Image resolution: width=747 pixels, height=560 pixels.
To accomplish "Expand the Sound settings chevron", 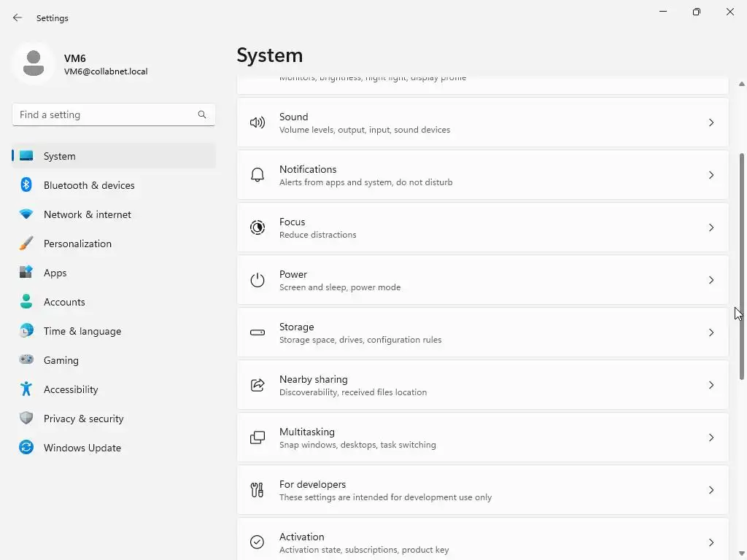I will pos(711,122).
